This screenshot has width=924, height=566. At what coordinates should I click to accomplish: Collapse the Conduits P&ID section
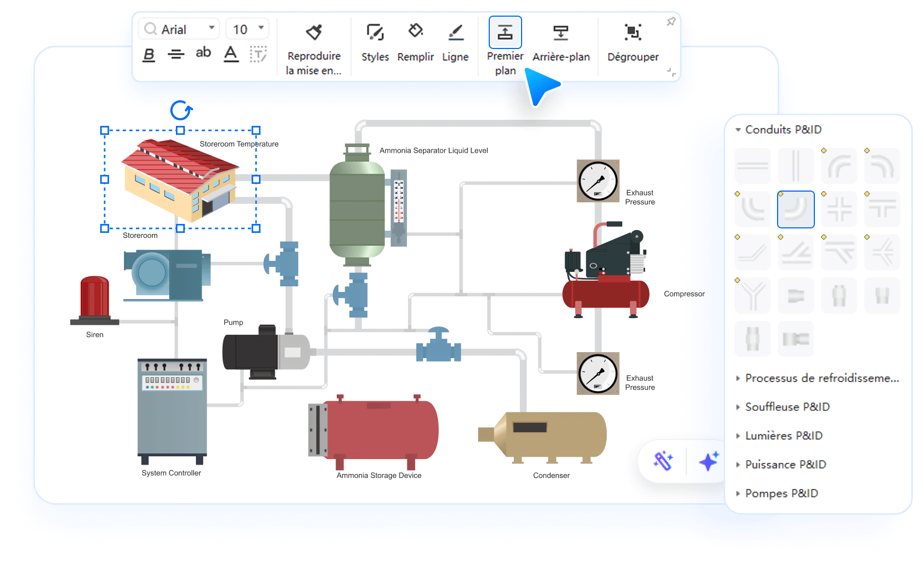point(738,130)
